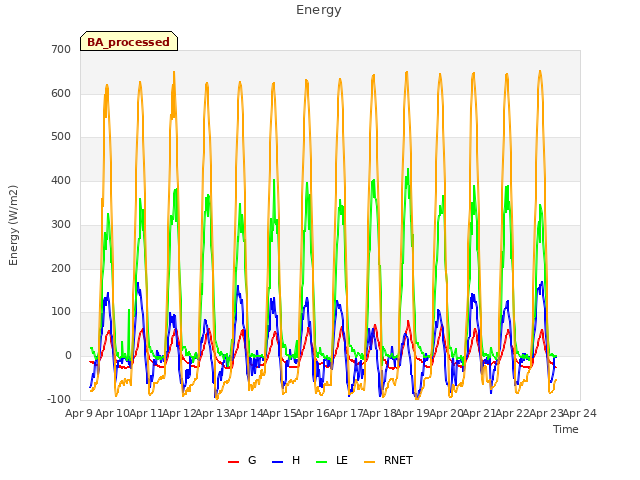This screenshot has height=480, width=640.
Task: Click the orange RNET legend swatch
Action: [x=369, y=462]
